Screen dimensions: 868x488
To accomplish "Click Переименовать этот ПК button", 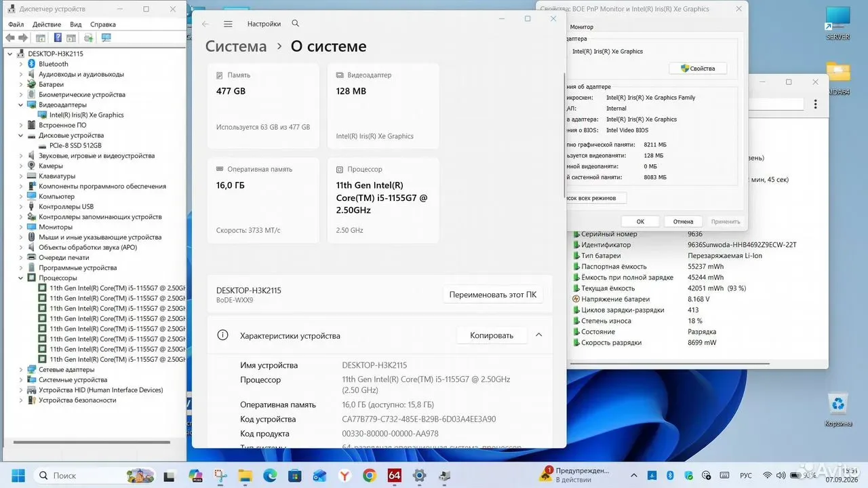I will 493,295.
